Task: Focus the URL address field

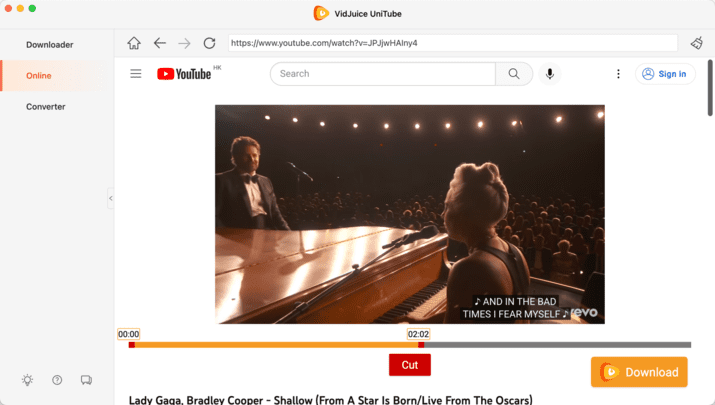Action: coord(452,43)
